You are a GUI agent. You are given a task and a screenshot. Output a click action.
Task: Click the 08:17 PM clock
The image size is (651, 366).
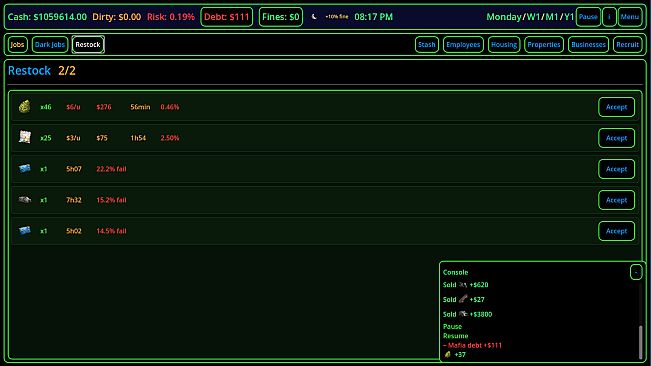point(374,17)
